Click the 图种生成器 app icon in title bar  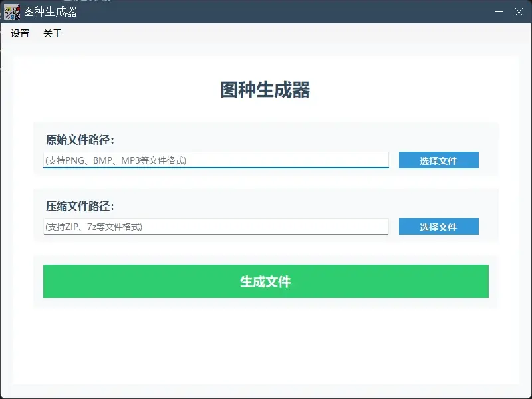tap(13, 11)
